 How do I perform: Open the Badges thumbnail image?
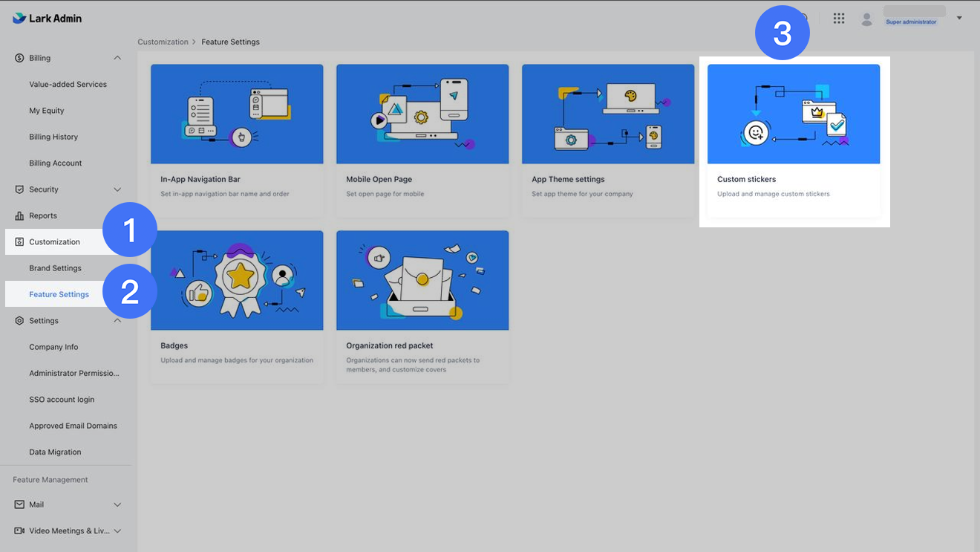[x=236, y=280]
